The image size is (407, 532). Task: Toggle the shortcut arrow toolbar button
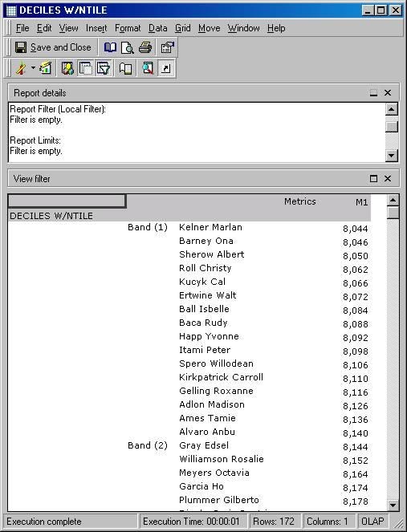(166, 68)
